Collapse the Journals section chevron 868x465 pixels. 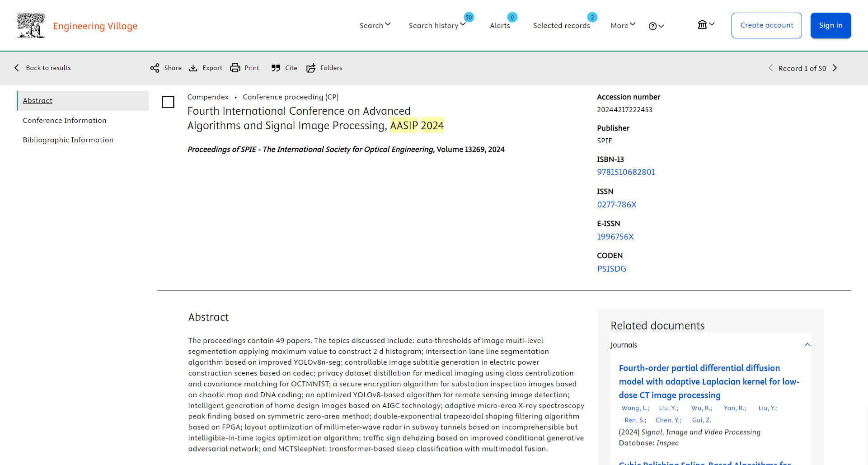pos(807,345)
